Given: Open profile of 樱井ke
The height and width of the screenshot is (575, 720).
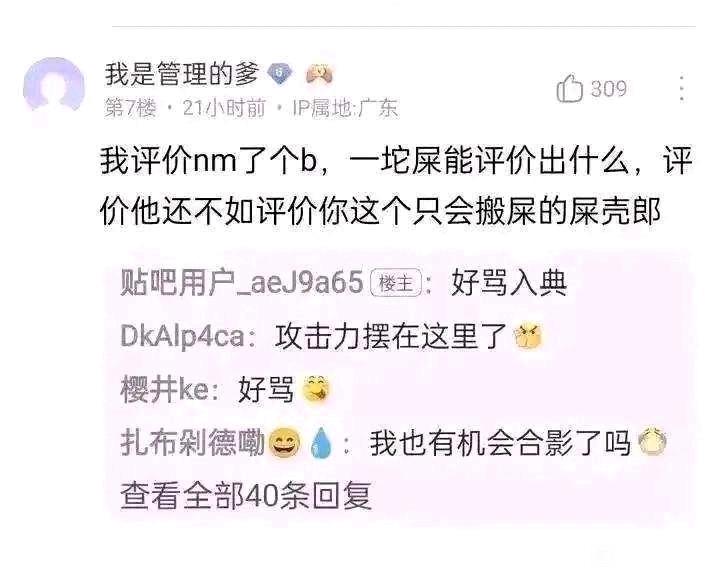Looking at the screenshot, I should (164, 390).
